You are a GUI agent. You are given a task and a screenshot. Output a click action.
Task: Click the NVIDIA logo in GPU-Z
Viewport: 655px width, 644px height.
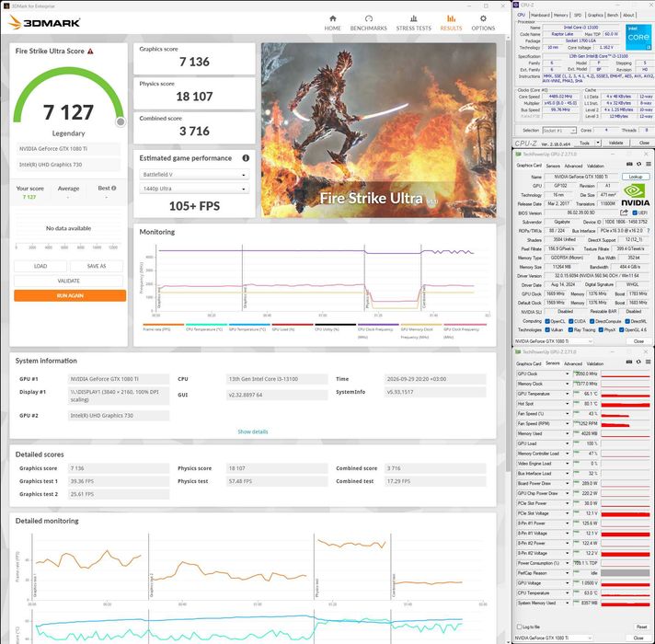635,195
